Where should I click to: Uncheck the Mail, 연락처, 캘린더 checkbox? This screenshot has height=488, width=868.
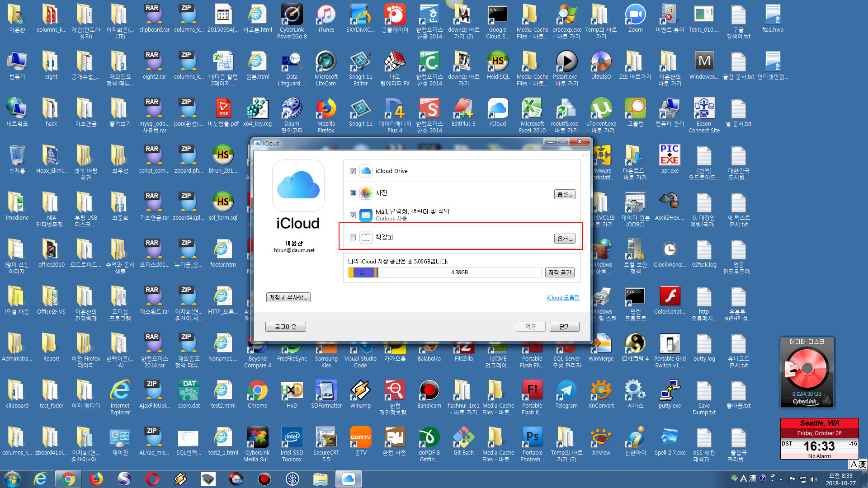353,215
